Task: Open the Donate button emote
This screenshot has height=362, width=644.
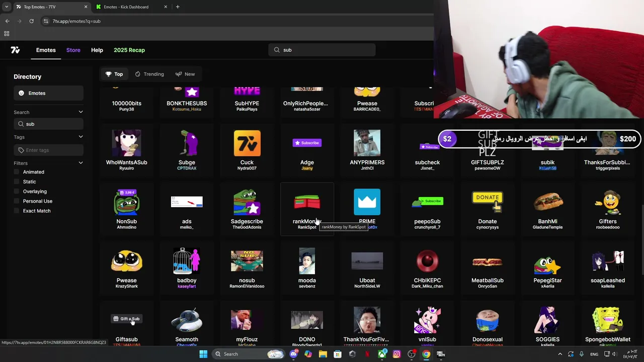Action: [x=488, y=209]
